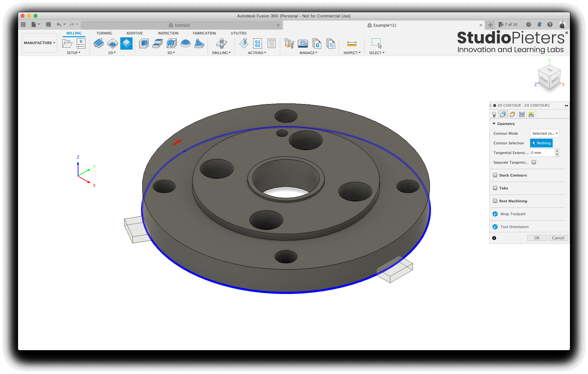Click the New Setup folder icon
Viewport: 588px width, 374px height.
pos(67,43)
